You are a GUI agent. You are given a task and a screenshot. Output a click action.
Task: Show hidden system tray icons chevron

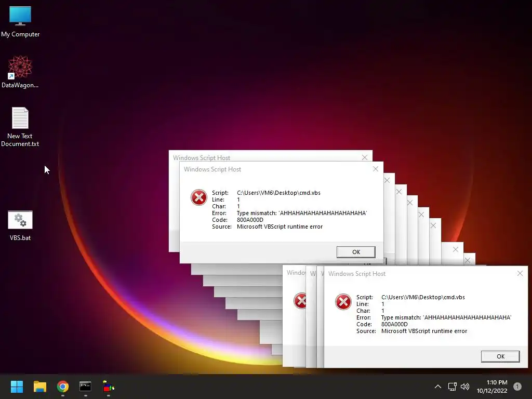click(x=438, y=387)
